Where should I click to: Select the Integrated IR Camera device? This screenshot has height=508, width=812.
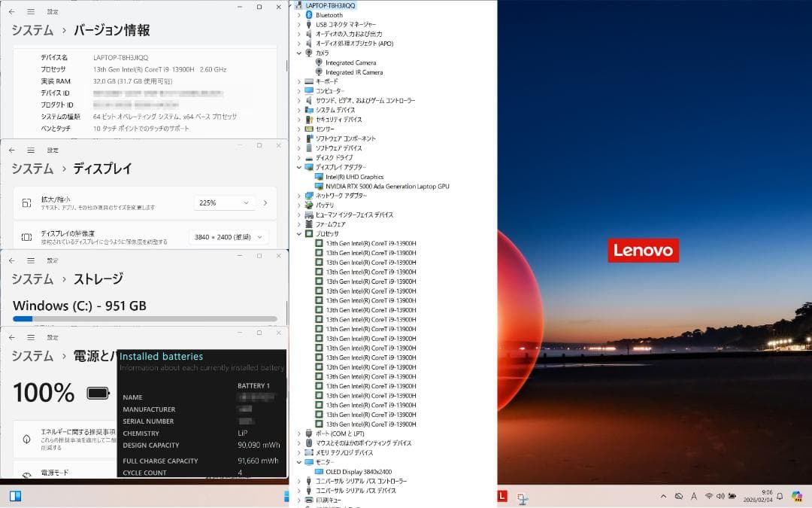pyautogui.click(x=355, y=72)
